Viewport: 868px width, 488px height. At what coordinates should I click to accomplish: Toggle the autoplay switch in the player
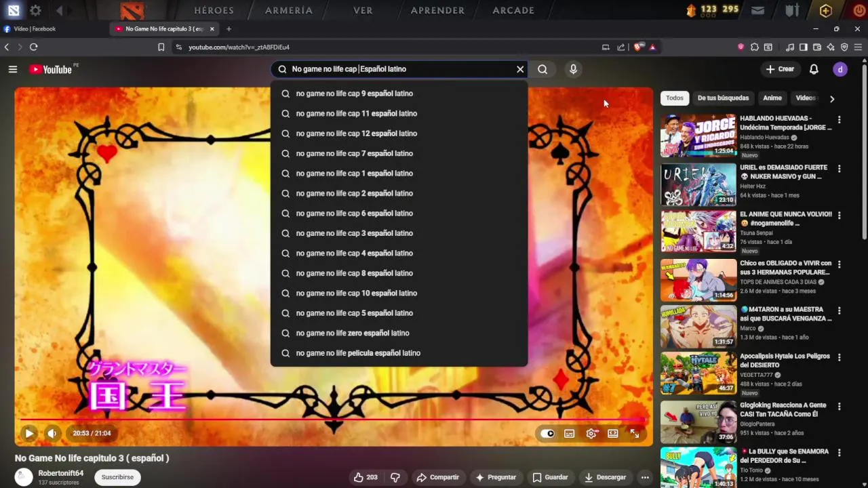point(547,434)
